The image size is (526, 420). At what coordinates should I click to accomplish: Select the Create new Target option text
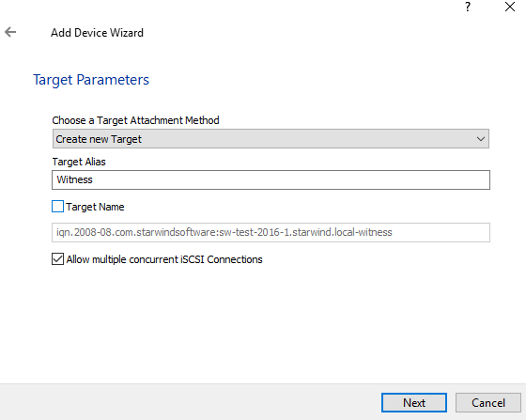[99, 139]
